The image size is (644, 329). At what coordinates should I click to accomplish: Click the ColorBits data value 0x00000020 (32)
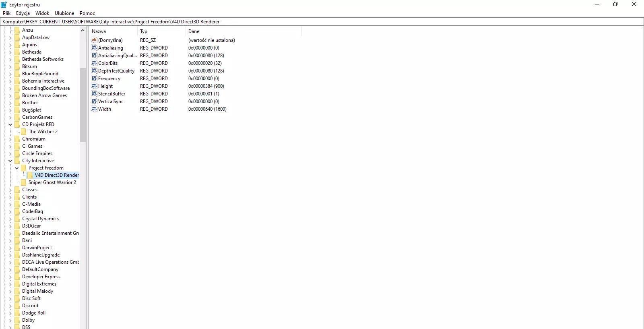click(x=205, y=63)
